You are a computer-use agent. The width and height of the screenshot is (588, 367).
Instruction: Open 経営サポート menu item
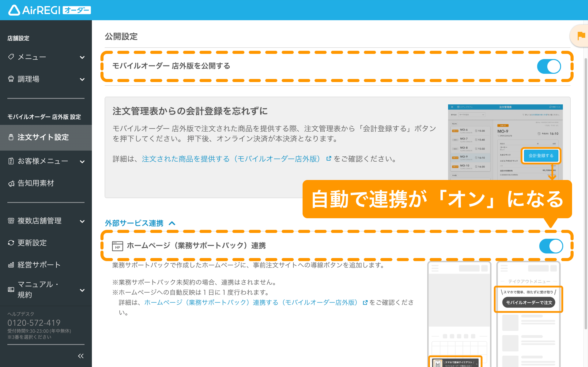point(46,265)
